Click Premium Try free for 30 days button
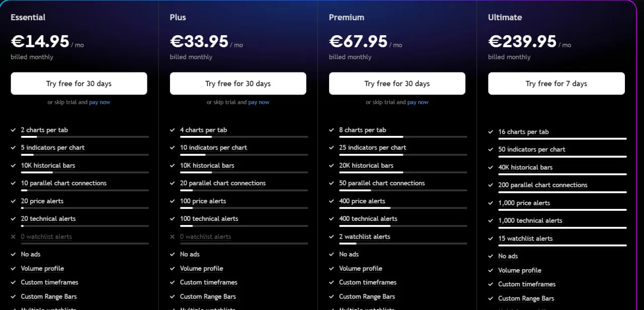 click(x=397, y=84)
